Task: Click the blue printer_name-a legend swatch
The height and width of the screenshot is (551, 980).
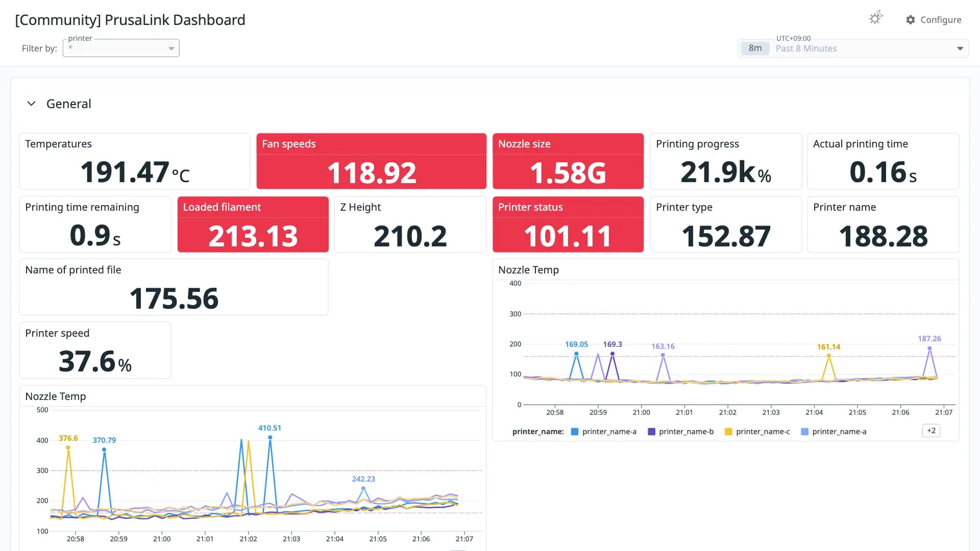Action: (x=575, y=432)
